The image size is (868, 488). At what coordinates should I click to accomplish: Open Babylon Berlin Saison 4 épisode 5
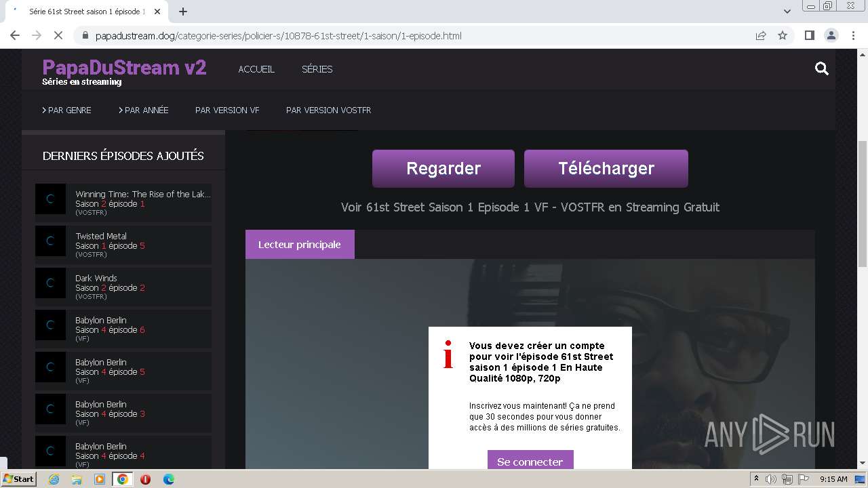[x=123, y=371]
